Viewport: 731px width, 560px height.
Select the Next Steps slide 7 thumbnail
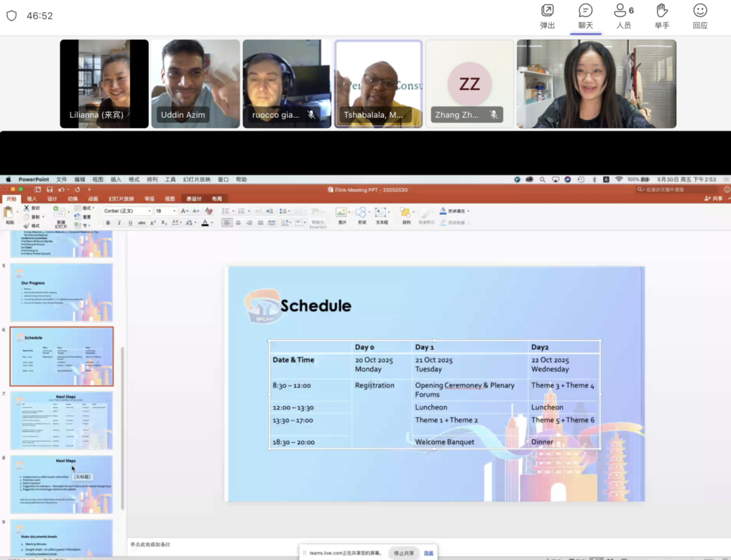(x=62, y=420)
